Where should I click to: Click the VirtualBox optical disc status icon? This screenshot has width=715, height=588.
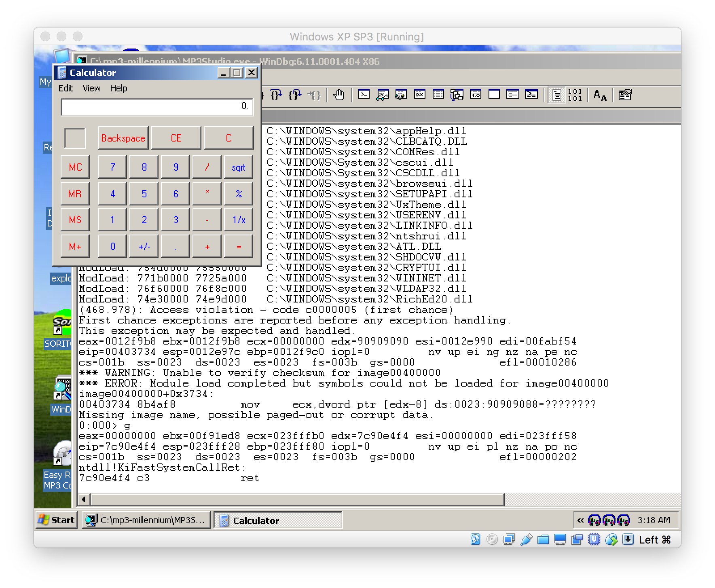(x=492, y=539)
